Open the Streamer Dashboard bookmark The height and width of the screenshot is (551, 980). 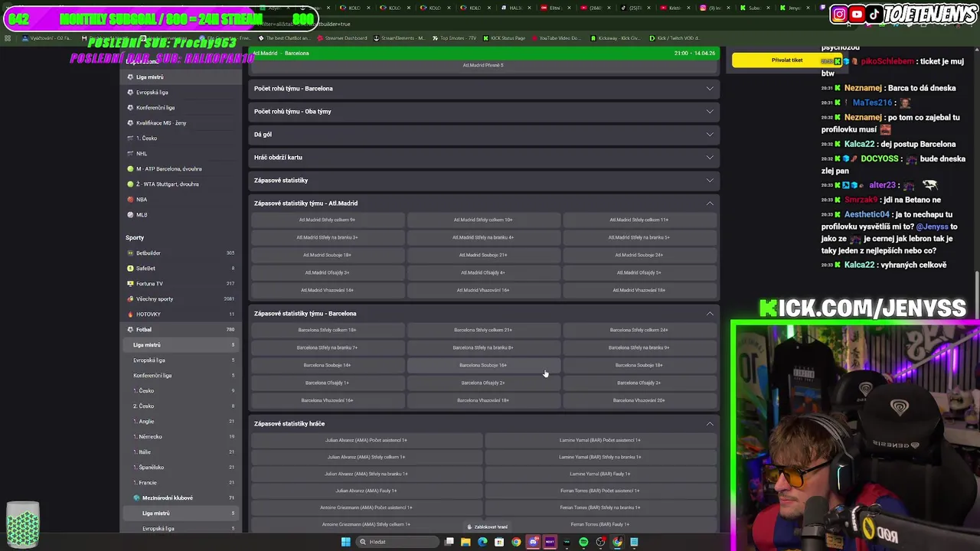341,38
